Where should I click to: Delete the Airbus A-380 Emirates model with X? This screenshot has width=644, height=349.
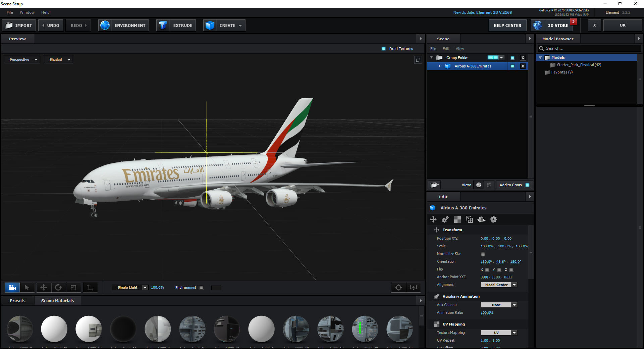(523, 66)
